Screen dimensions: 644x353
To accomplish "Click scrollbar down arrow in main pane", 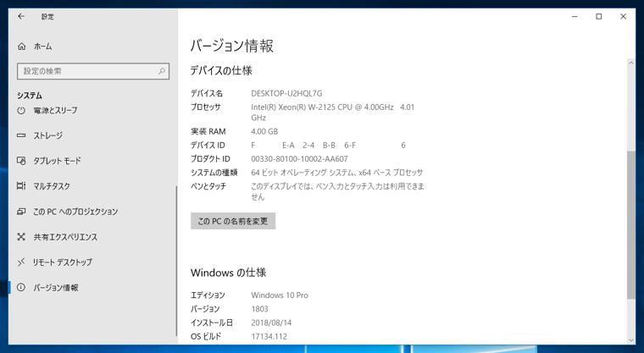I will [x=630, y=339].
